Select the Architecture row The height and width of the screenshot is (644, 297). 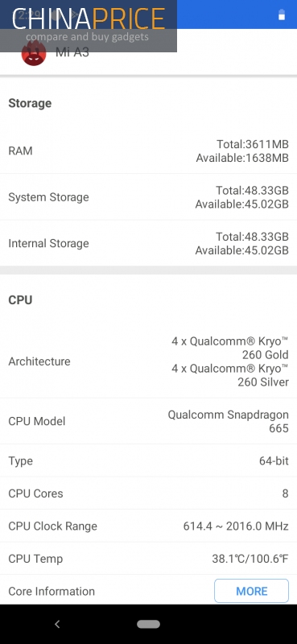[x=148, y=361]
